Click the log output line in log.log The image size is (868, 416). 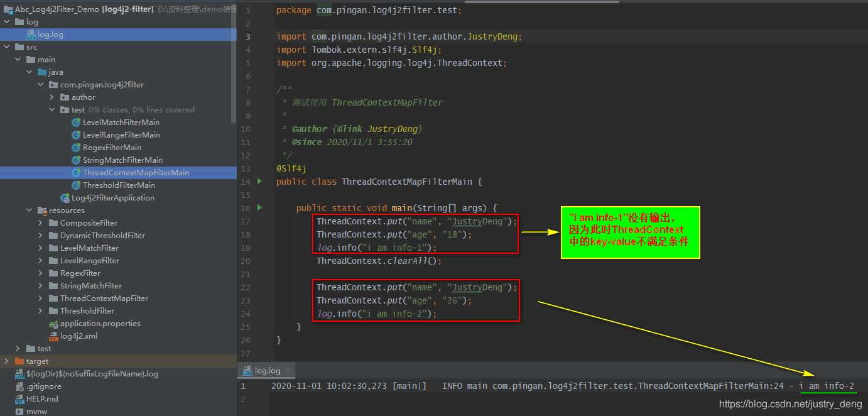(563, 386)
